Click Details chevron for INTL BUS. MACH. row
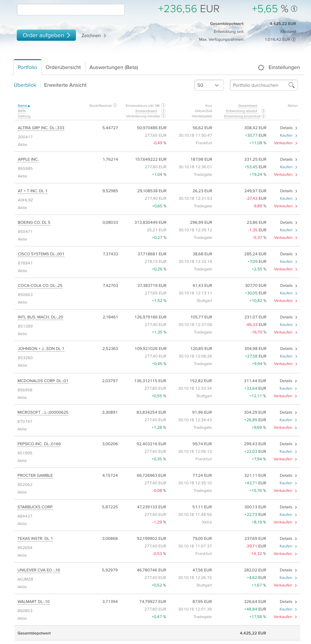The width and height of the screenshot is (311, 644). click(x=296, y=317)
